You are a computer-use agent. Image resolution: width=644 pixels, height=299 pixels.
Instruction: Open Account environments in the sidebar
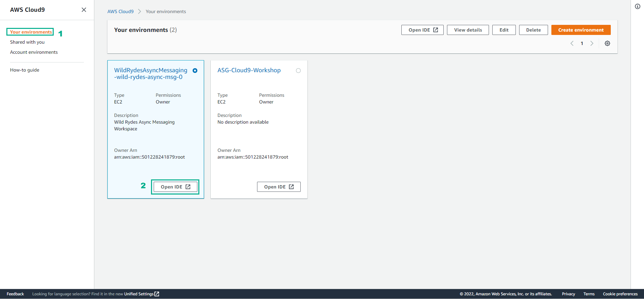pos(34,52)
